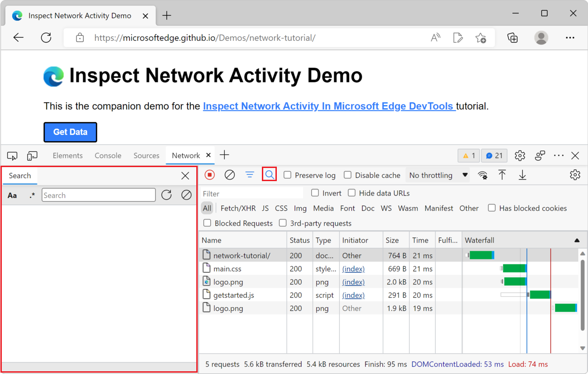Enable Disable cache checkbox

347,175
